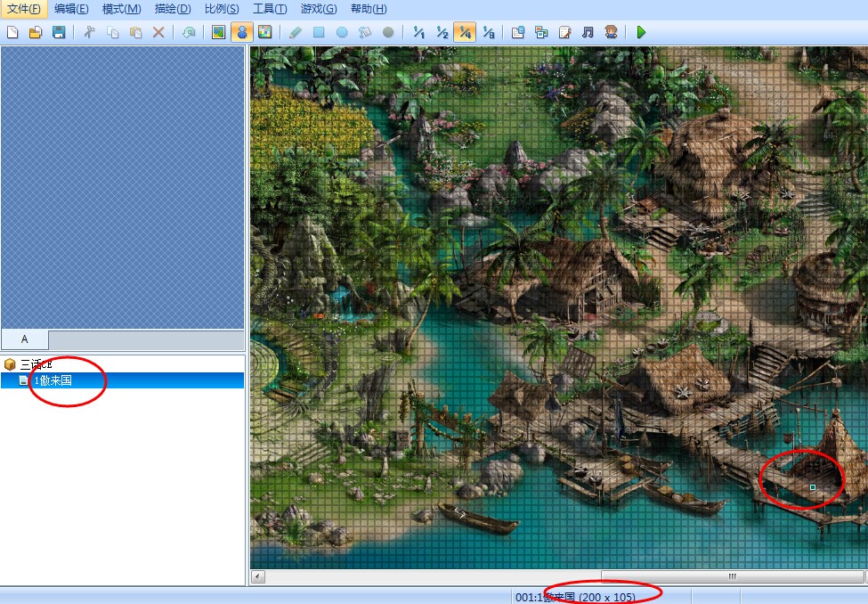Open the 帮助(H) menu
Screen dimensions: 868x604
coord(369,9)
